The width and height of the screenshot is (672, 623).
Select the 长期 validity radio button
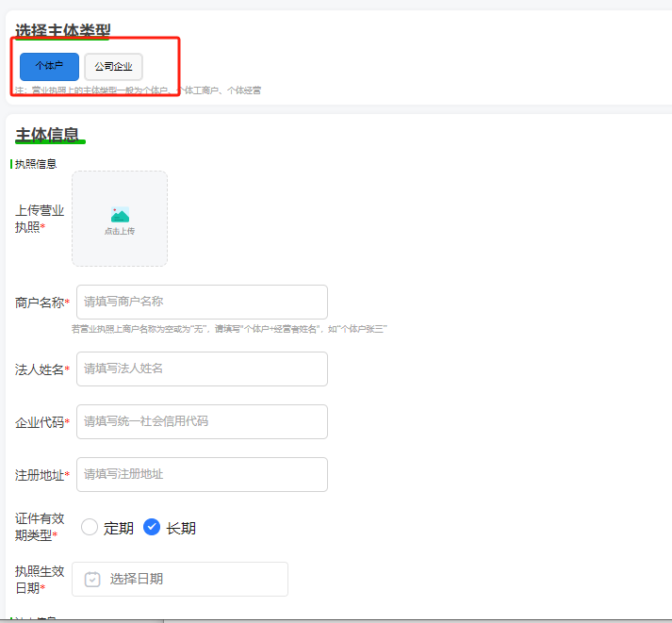pos(152,527)
